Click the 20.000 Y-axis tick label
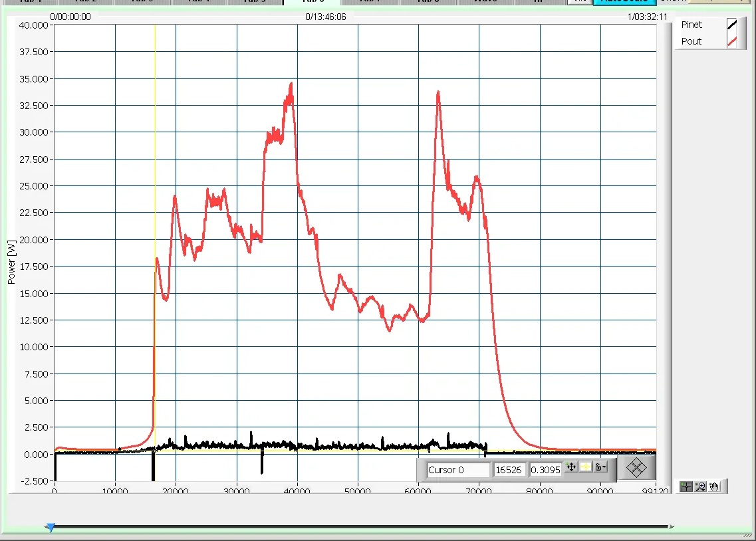Viewport: 756px width, 541px height. [x=33, y=240]
